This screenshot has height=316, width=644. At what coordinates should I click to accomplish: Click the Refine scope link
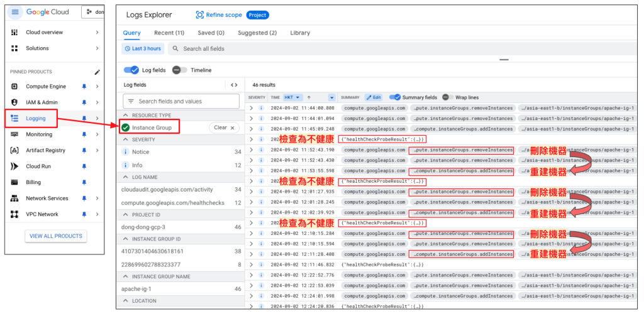pos(224,15)
